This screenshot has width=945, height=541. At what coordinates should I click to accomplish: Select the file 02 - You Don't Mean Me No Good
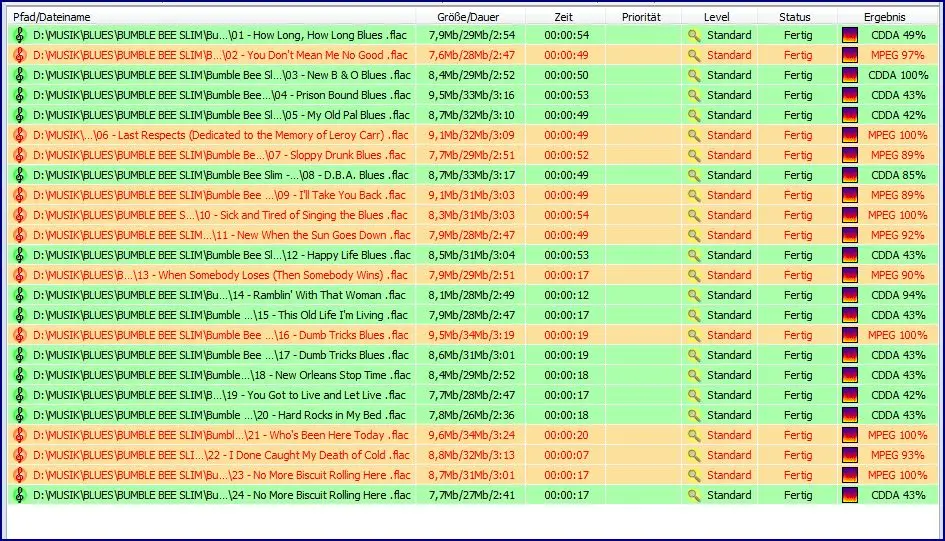[221, 55]
